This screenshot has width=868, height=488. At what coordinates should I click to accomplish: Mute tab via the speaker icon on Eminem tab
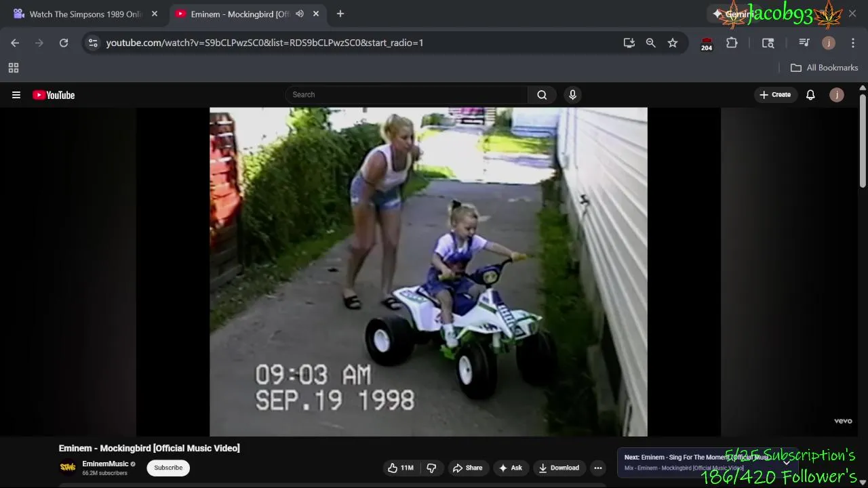click(300, 14)
